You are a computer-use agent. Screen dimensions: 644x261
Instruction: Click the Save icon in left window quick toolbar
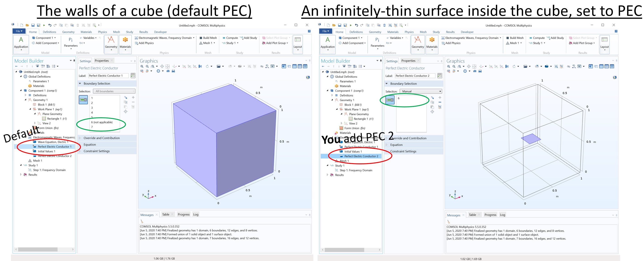pos(33,25)
